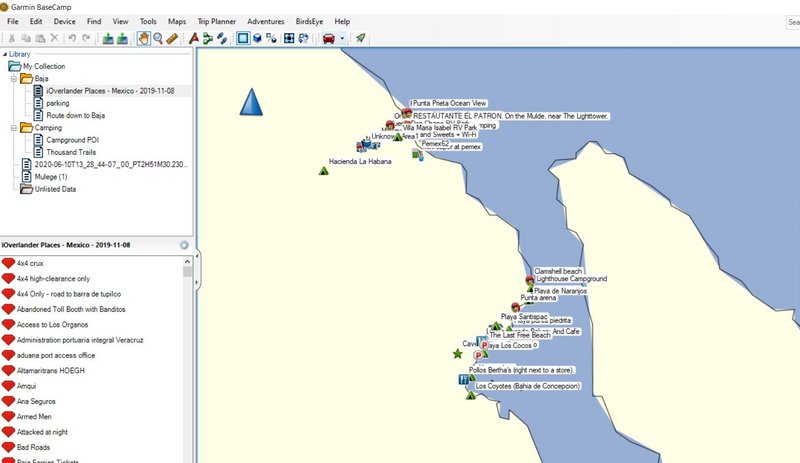Select the New Route tool
The image size is (800, 463).
coord(194,38)
